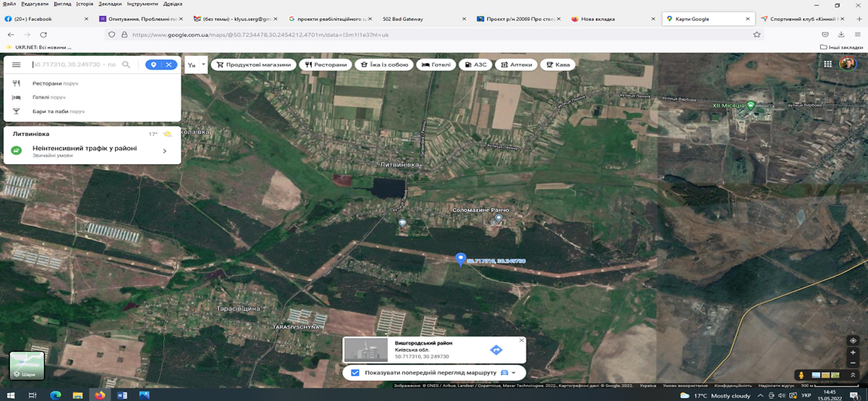
Task: Click the blue directions arrow in the info card
Action: tap(496, 350)
